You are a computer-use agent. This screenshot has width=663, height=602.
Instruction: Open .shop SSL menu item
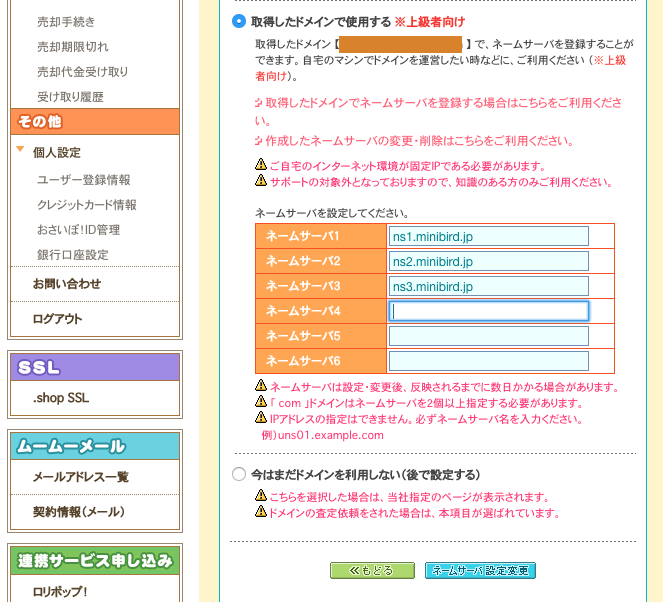click(61, 398)
